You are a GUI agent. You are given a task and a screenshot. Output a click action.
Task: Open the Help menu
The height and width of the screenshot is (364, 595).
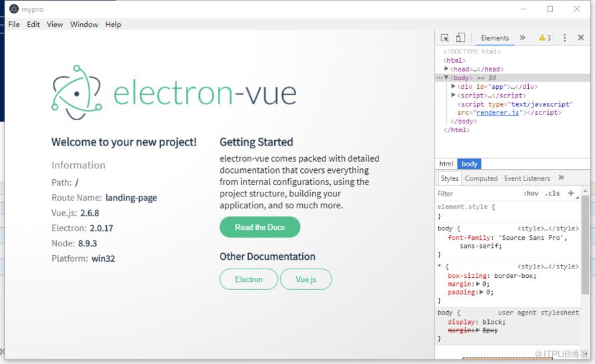tap(113, 24)
